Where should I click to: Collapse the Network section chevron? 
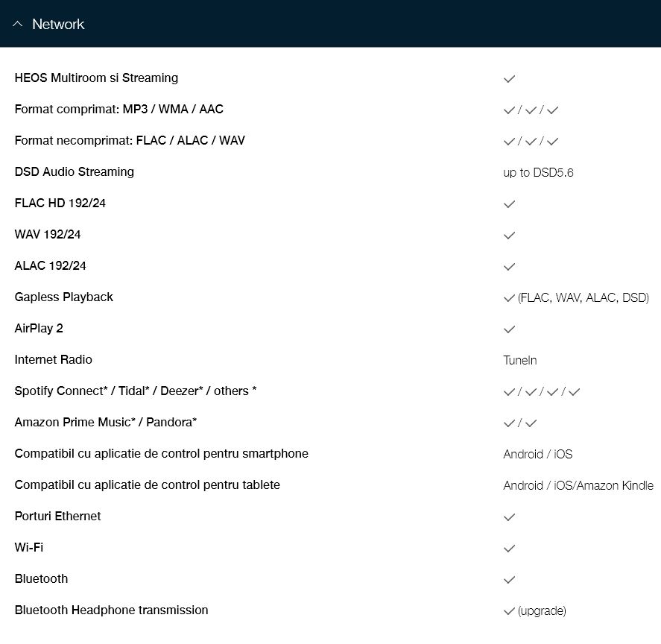17,24
